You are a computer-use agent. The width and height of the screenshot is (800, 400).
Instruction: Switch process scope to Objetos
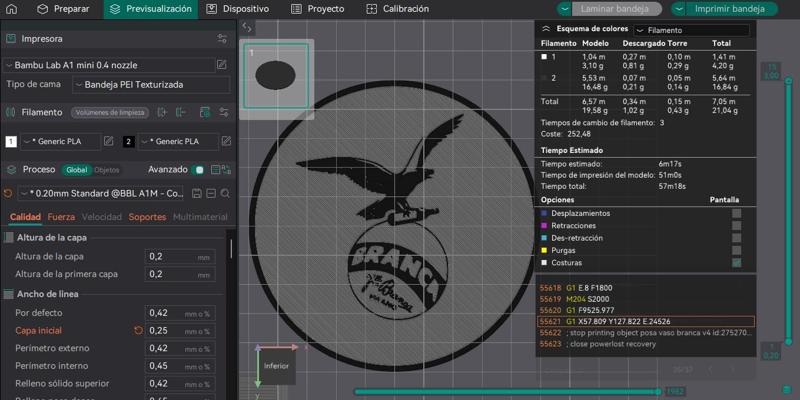[107, 170]
